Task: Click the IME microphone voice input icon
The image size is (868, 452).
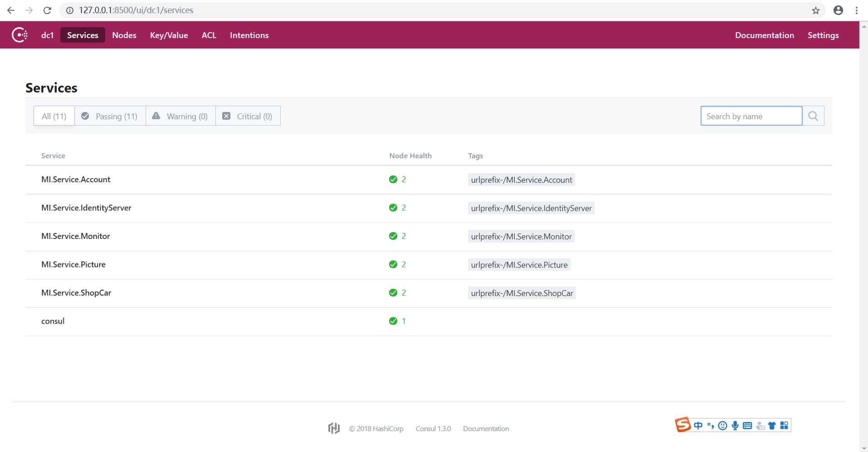Action: (735, 425)
